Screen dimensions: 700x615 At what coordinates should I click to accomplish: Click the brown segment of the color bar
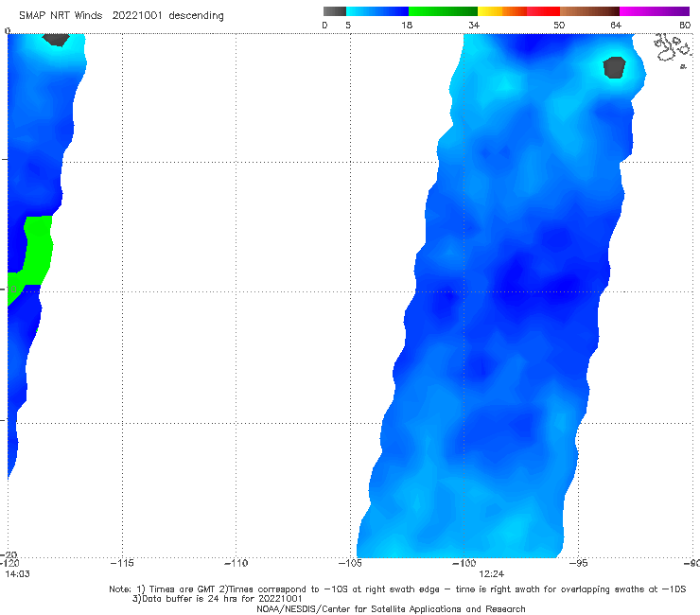point(589,11)
